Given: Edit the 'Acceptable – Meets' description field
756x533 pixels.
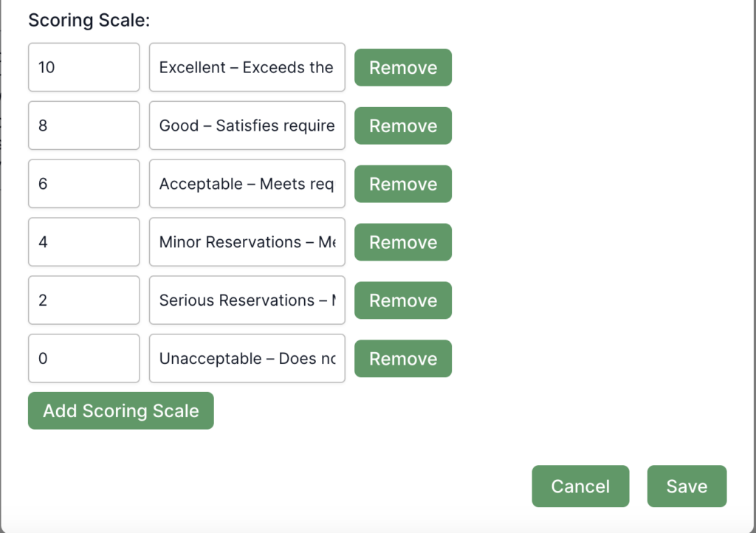Looking at the screenshot, I should [x=247, y=184].
